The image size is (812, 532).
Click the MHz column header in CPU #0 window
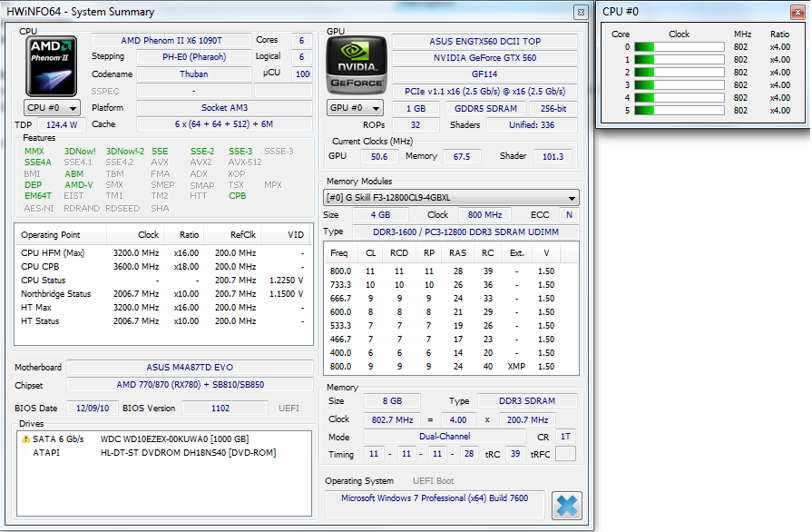coord(742,34)
